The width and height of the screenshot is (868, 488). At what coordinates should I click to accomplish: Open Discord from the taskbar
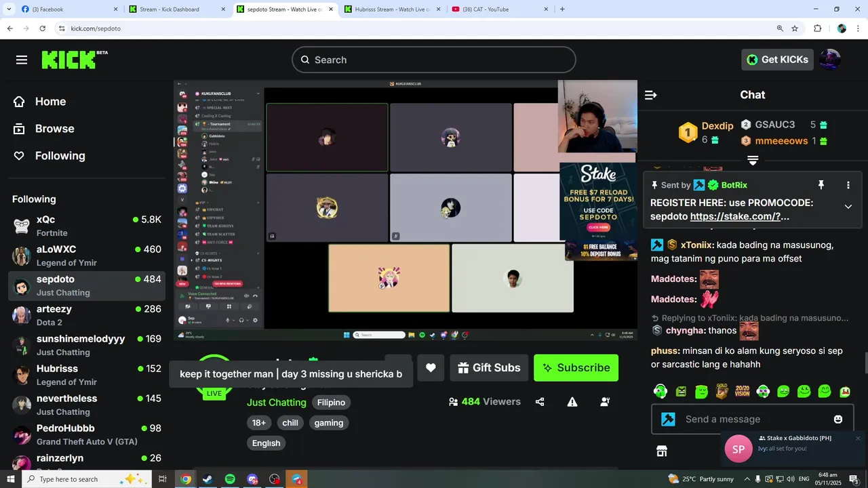point(252,479)
